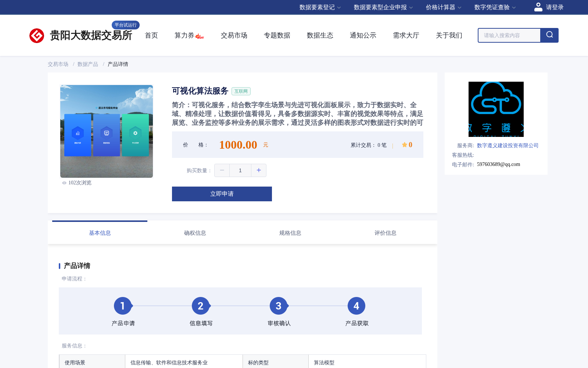The image size is (588, 368).
Task: Click step 3 circle 审核确认
Action: pyautogui.click(x=279, y=306)
